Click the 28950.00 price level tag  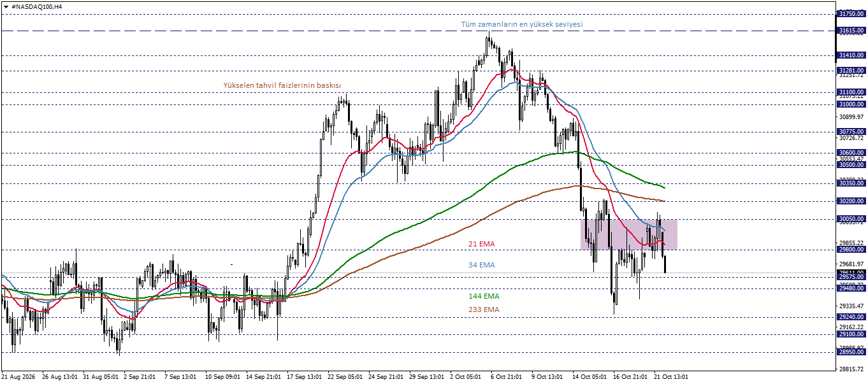pyautogui.click(x=851, y=352)
